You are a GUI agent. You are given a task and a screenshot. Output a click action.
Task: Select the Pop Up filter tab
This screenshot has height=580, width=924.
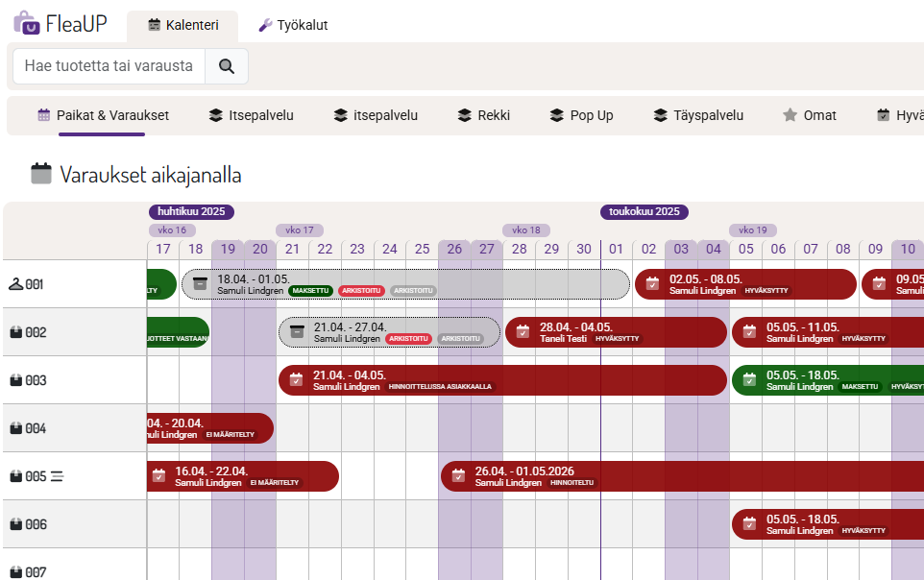click(581, 115)
